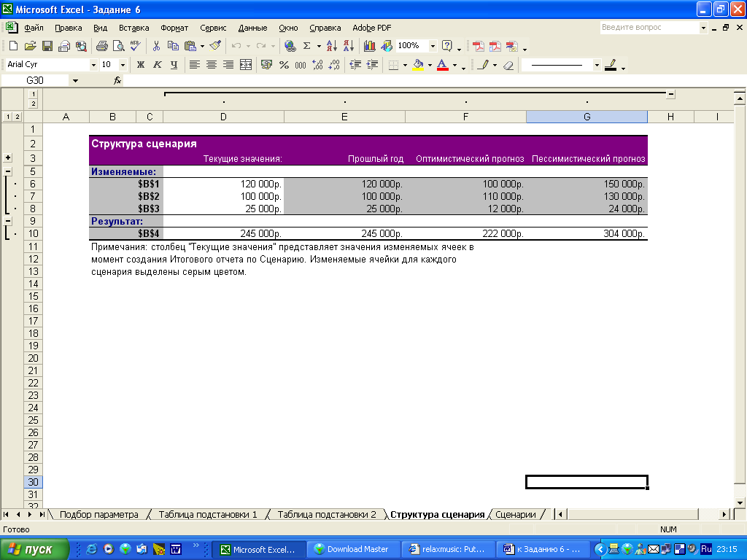Click the Print icon
The image size is (747, 560).
(x=101, y=46)
